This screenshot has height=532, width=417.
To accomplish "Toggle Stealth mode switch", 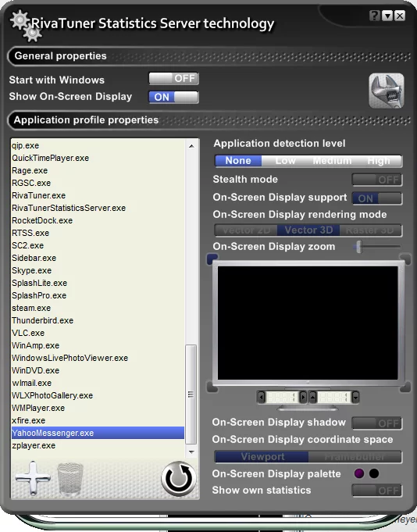I will 377,180.
